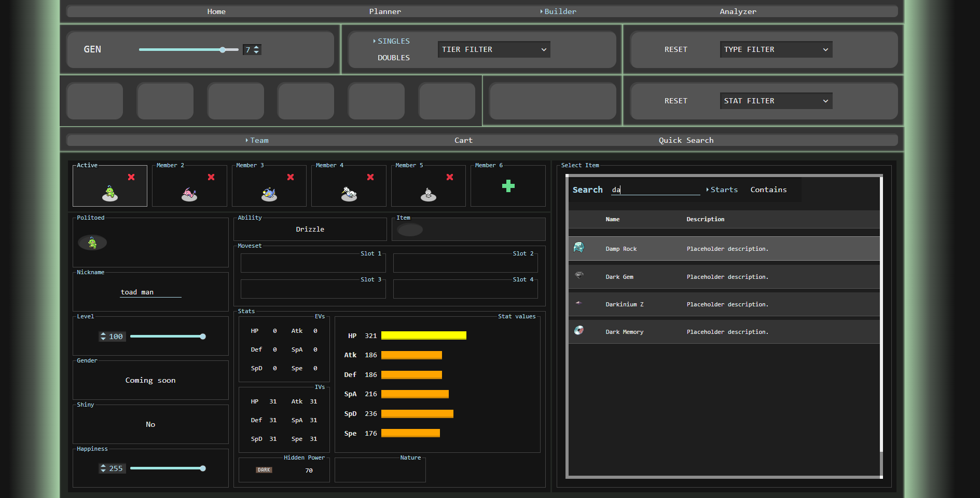Pick the Dark Memory item icon
The width and height of the screenshot is (980, 498).
tap(579, 331)
